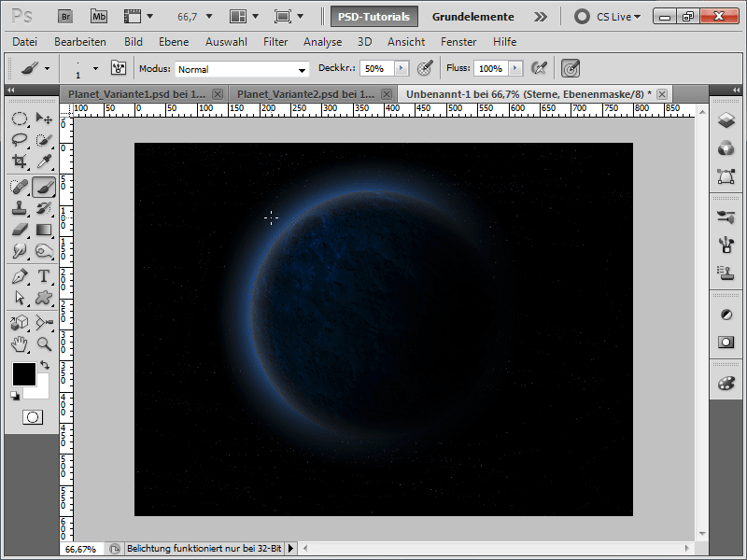Open the Bearbeiten menu
The height and width of the screenshot is (560, 747).
[80, 42]
